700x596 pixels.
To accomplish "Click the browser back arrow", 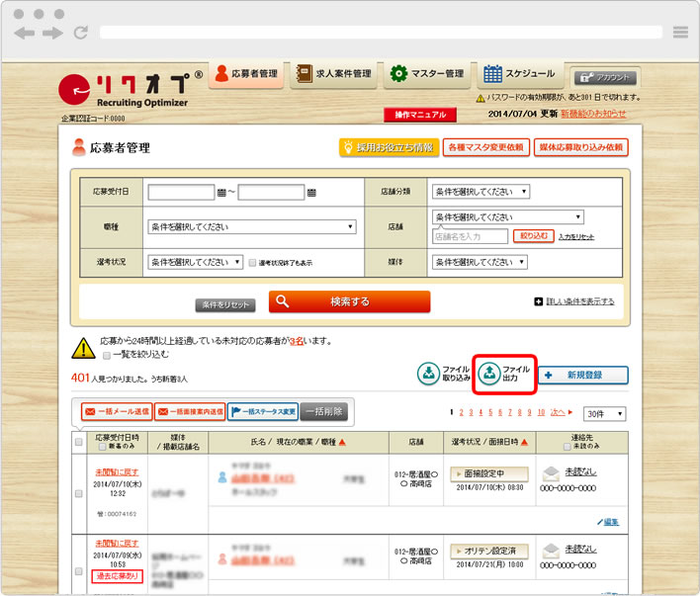I will pyautogui.click(x=24, y=33).
